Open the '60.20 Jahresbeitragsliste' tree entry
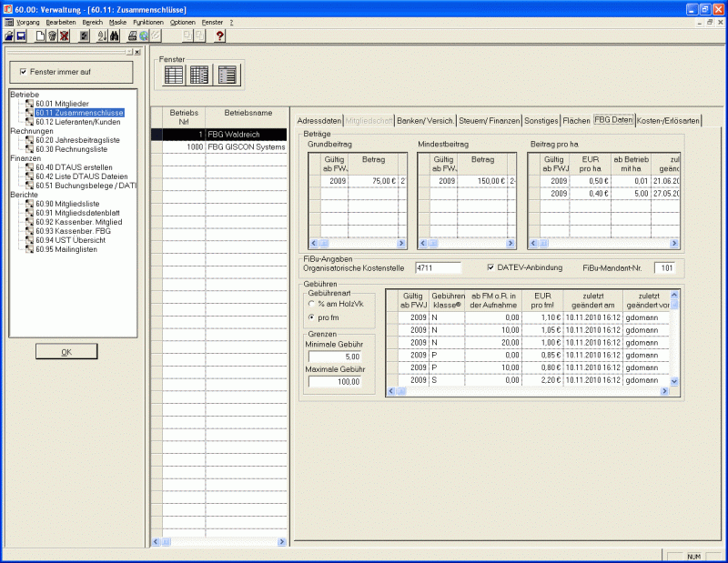Screen dimensions: 728x563 (77, 140)
